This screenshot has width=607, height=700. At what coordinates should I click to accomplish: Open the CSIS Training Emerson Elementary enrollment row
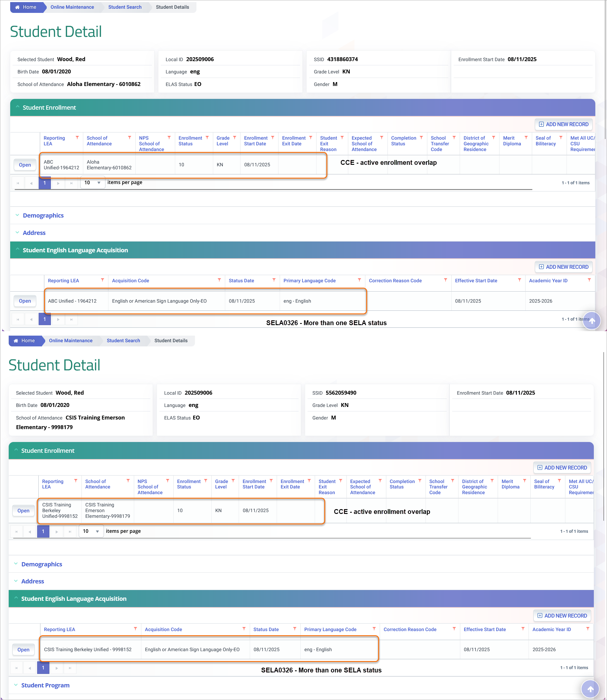[x=23, y=511]
